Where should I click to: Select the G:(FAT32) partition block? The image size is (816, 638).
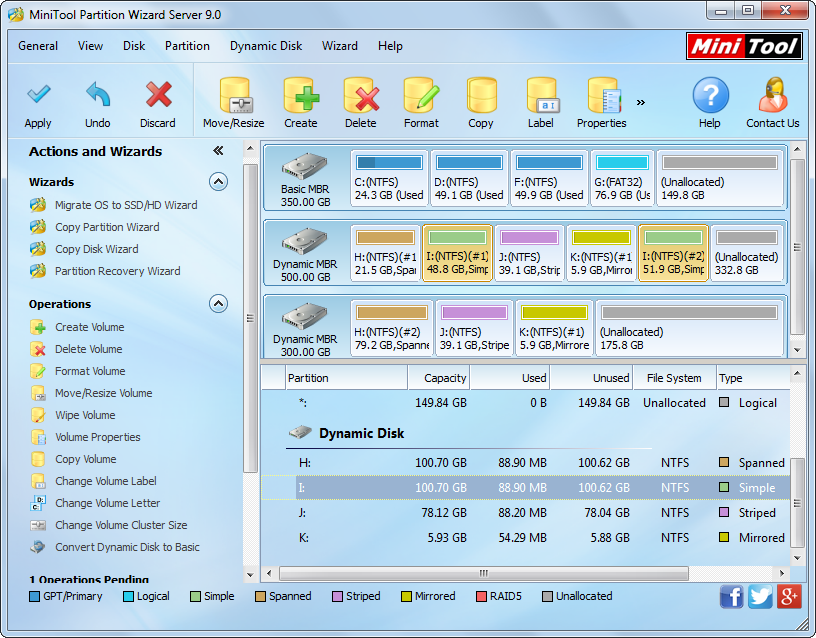(x=622, y=178)
